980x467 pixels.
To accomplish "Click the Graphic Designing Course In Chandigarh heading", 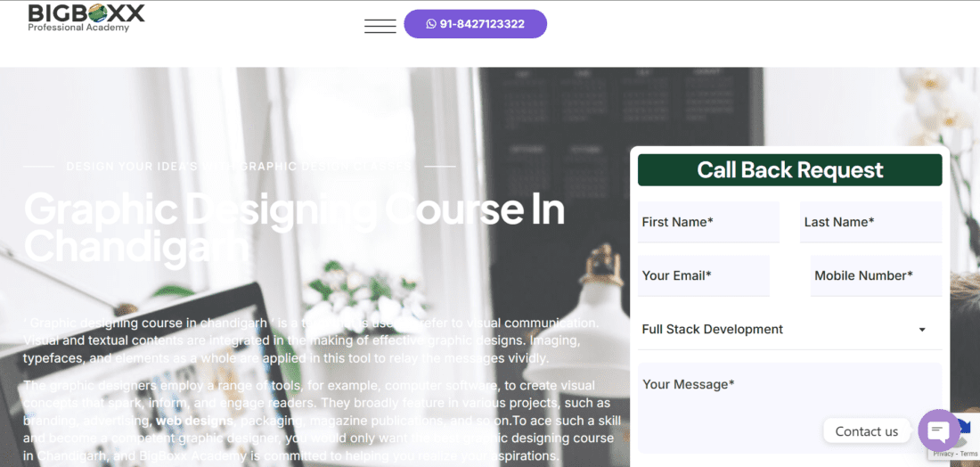I will coord(294,228).
